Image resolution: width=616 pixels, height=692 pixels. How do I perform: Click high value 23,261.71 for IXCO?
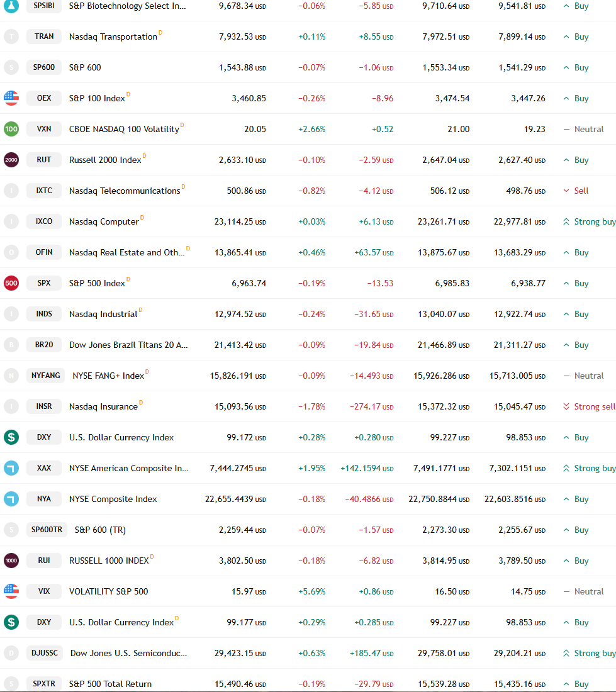444,221
